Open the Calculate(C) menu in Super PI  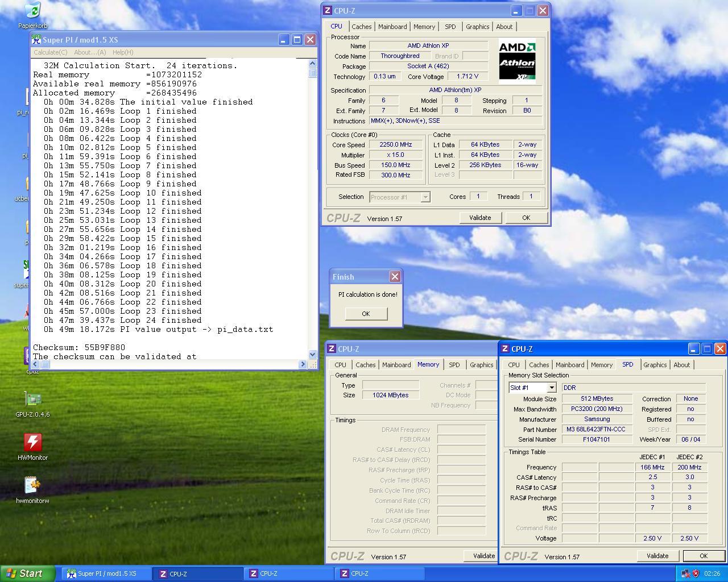click(51, 52)
